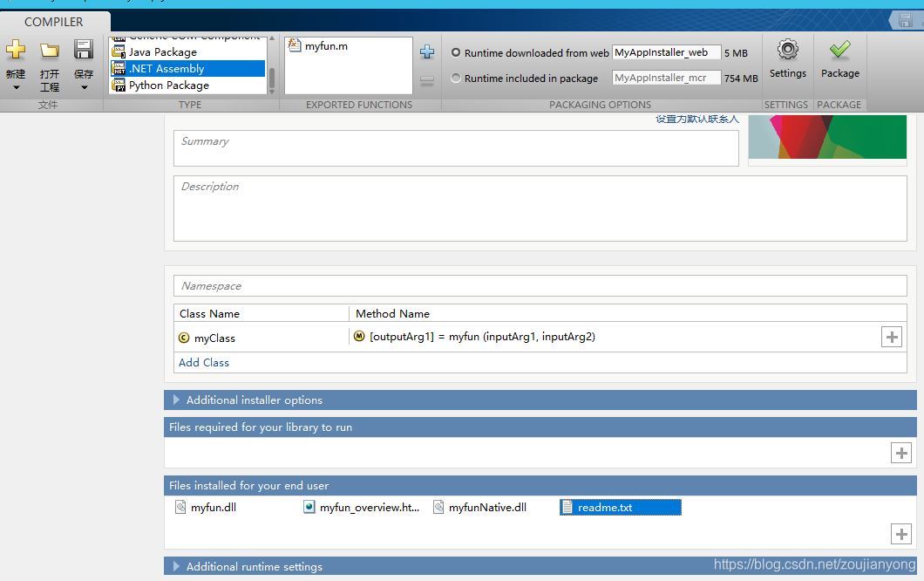This screenshot has height=581, width=924.
Task: Select Runtime downloaded from web option
Action: [x=456, y=53]
